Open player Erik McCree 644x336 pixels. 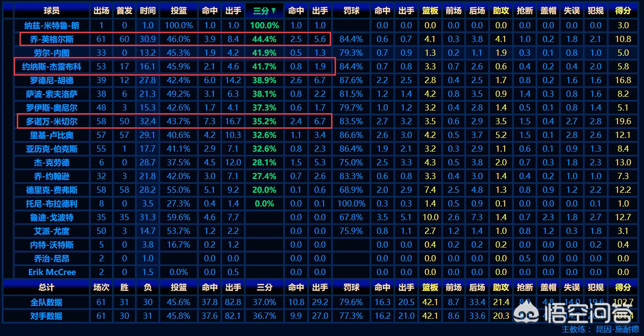point(52,272)
